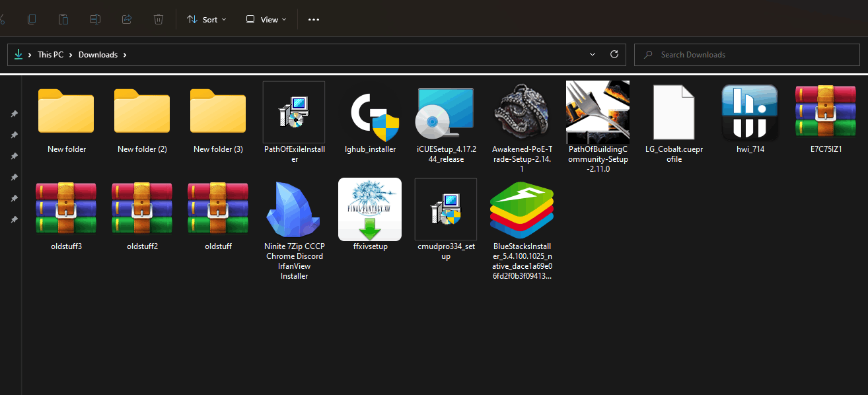Click the 'lghub_installer' file name
Image resolution: width=868 pixels, height=395 pixels.
370,149
